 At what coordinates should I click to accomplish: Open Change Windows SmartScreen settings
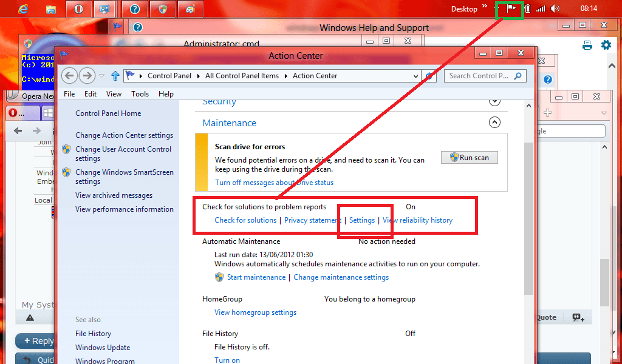124,177
